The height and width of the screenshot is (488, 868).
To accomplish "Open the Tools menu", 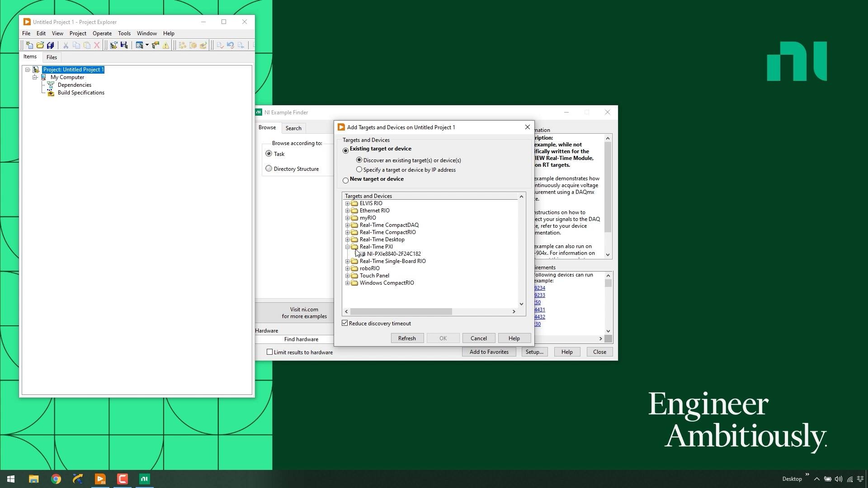I will click(124, 33).
